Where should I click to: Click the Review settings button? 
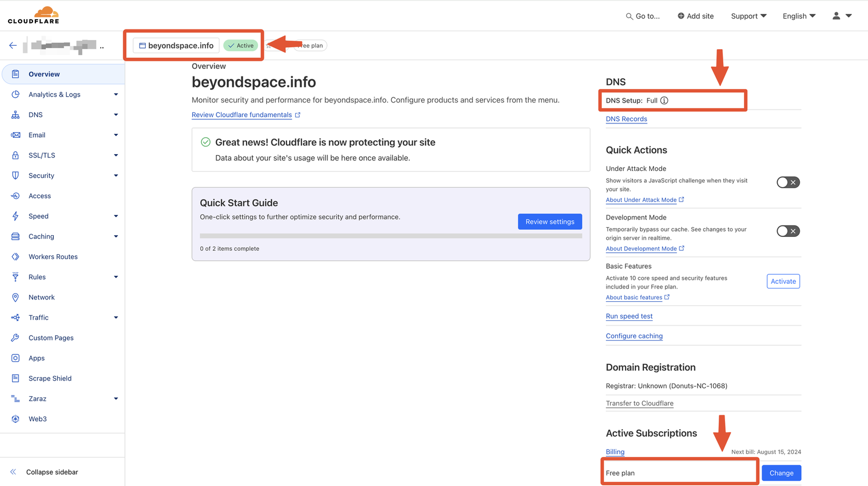point(550,221)
